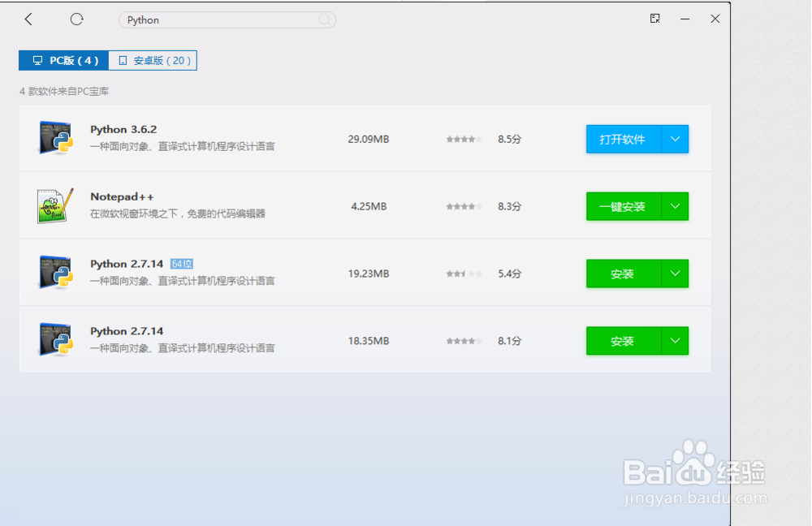Open the Python 3.6.2 app icon
Image resolution: width=812 pixels, height=526 pixels.
click(55, 138)
